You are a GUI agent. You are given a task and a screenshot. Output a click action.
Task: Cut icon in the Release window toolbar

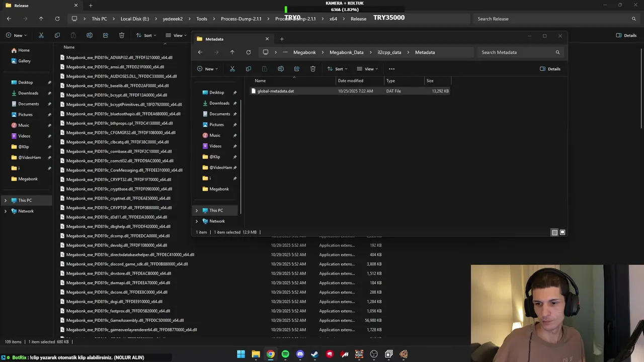pyautogui.click(x=41, y=35)
